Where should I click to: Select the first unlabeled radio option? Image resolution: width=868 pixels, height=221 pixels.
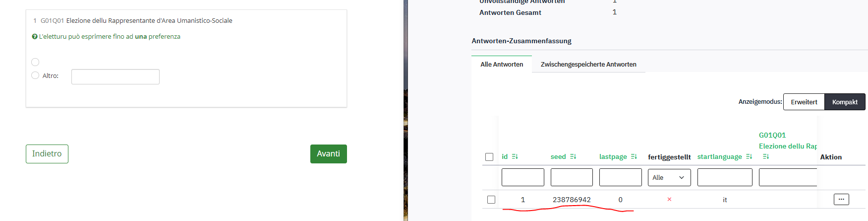point(35,62)
